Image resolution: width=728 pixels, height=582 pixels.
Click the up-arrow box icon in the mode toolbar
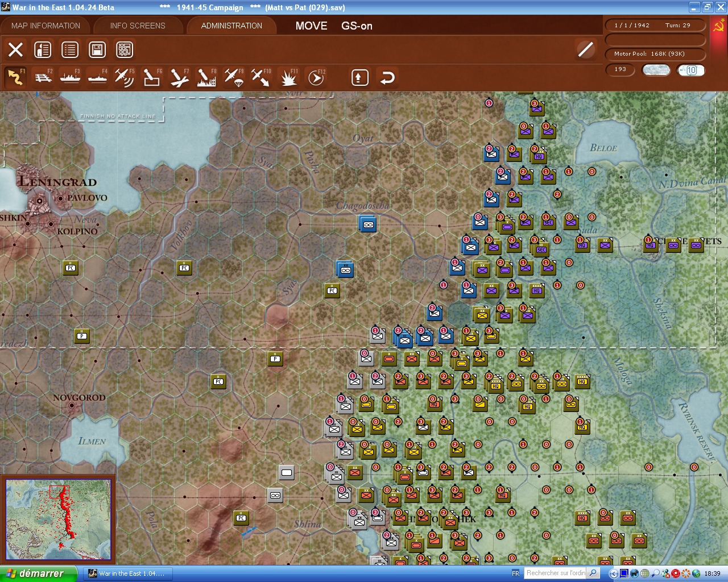click(359, 77)
